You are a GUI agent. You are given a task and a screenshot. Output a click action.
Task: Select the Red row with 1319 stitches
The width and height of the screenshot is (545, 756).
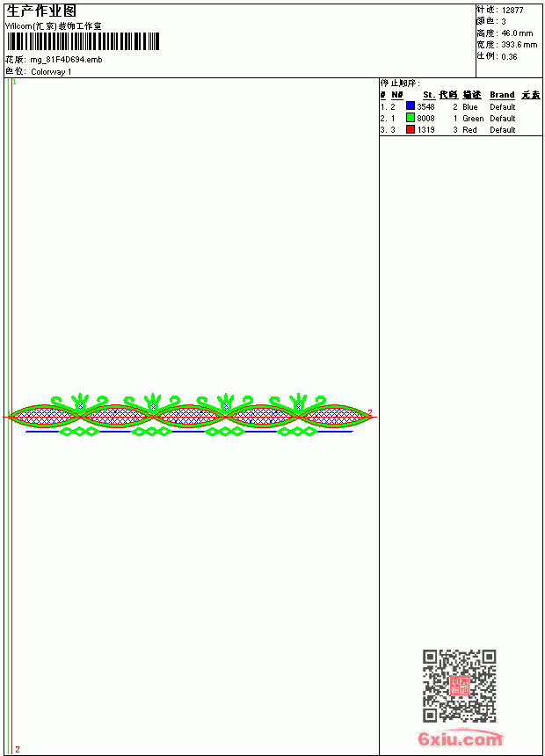tap(461, 130)
